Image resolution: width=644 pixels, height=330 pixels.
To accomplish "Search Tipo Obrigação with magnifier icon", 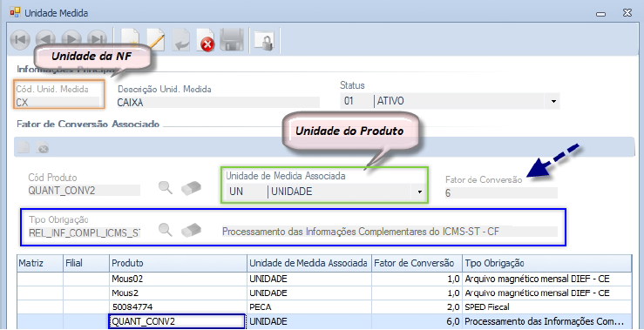I will coord(166,230).
